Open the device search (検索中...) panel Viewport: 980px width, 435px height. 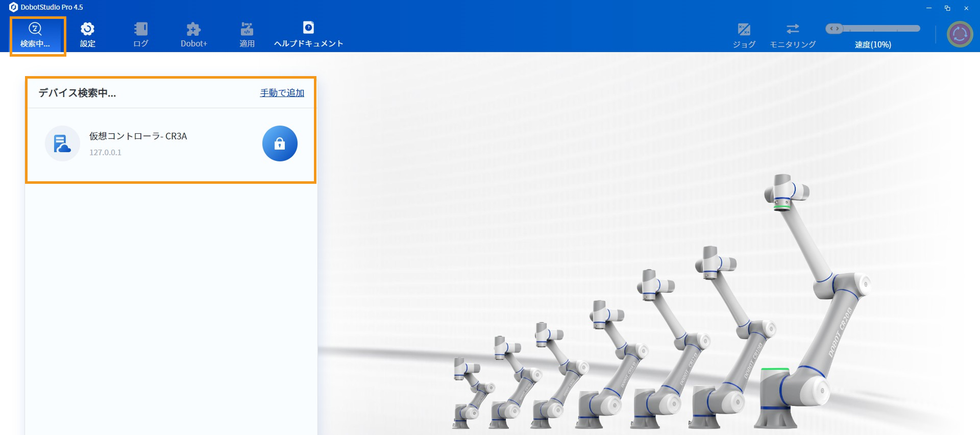35,35
